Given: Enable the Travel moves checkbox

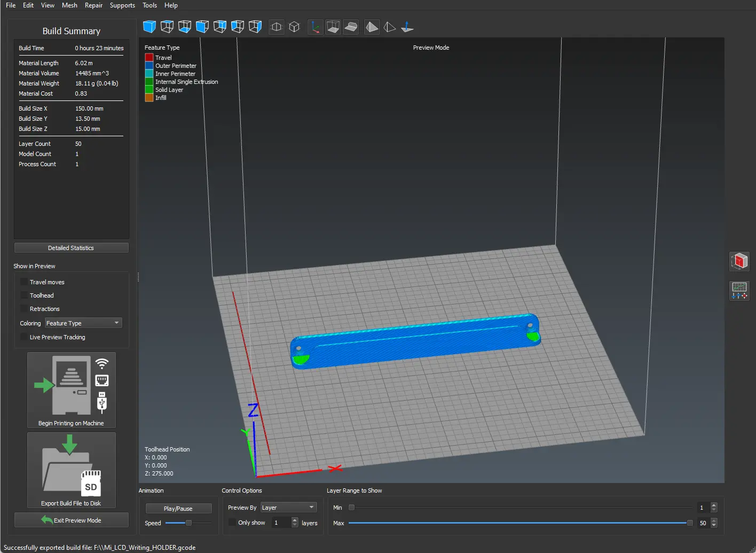Looking at the screenshot, I should (24, 282).
